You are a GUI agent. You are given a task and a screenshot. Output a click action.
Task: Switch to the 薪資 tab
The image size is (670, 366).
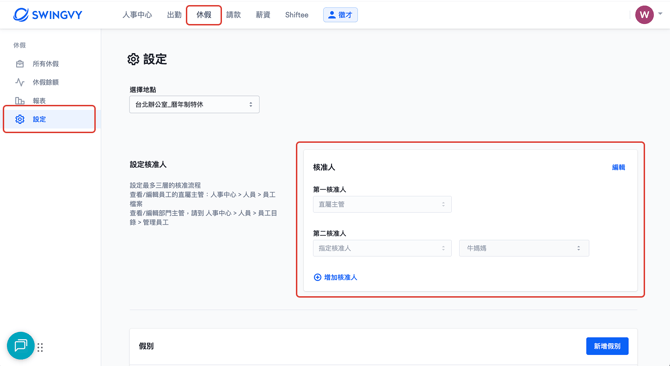263,15
